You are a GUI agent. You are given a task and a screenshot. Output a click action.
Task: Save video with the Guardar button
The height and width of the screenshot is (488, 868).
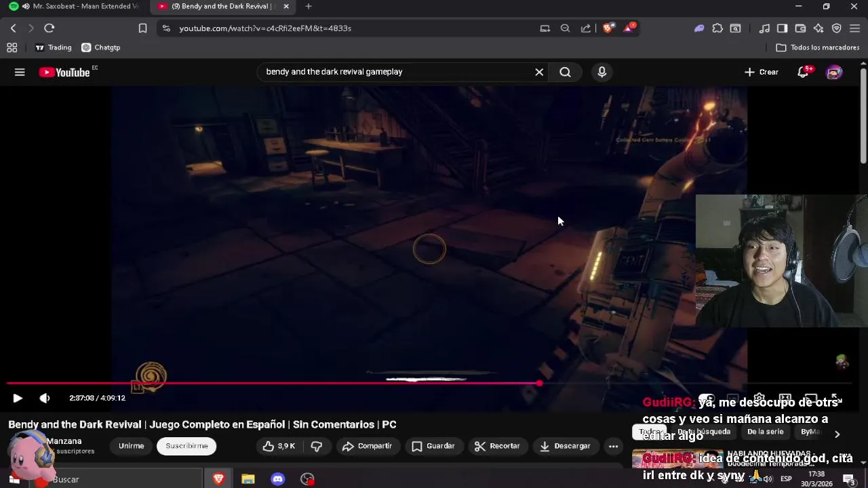pyautogui.click(x=433, y=446)
